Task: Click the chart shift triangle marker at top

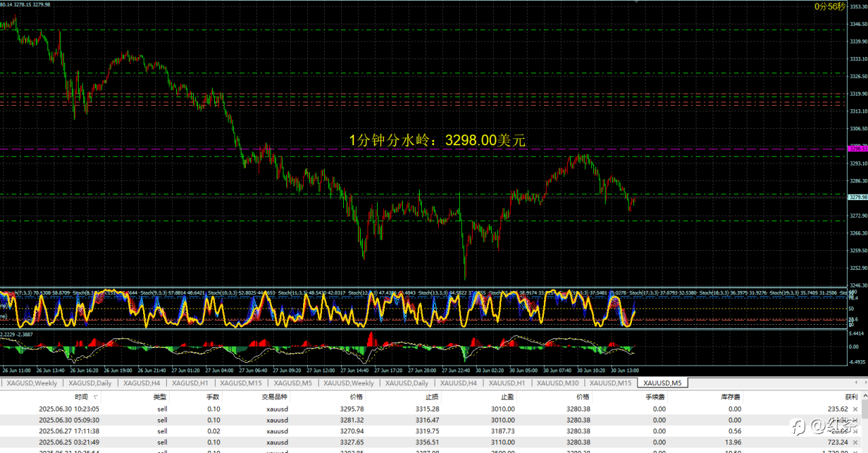Action: pyautogui.click(x=636, y=3)
